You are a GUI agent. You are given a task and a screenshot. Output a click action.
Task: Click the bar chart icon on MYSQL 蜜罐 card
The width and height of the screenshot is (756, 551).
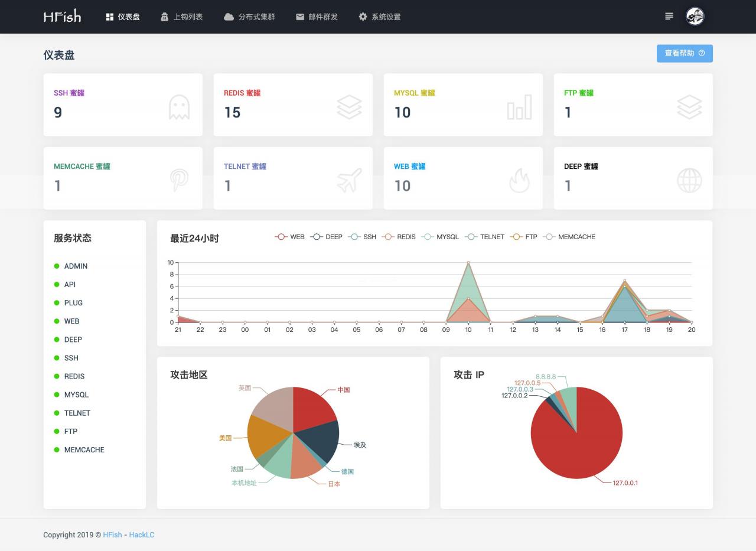[x=519, y=107]
